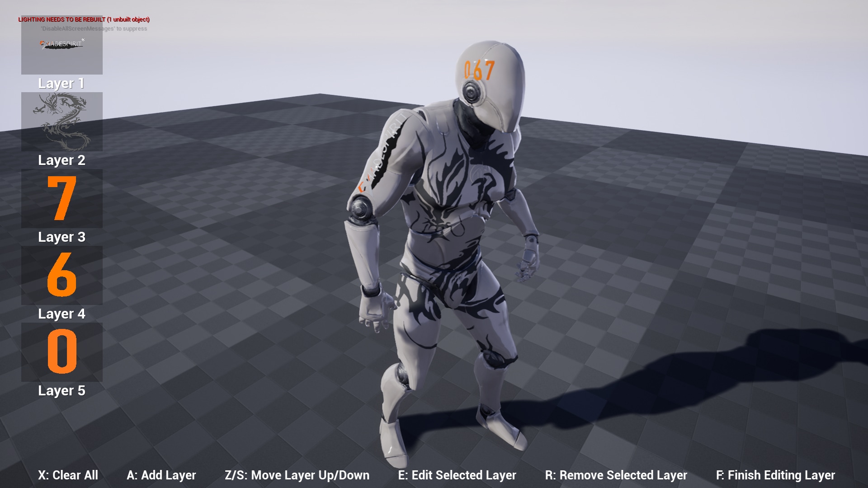Click the 'LIGHTING NEEDS TO BE REBUILT' warning
Viewport: 868px width, 488px height.
coord(84,19)
